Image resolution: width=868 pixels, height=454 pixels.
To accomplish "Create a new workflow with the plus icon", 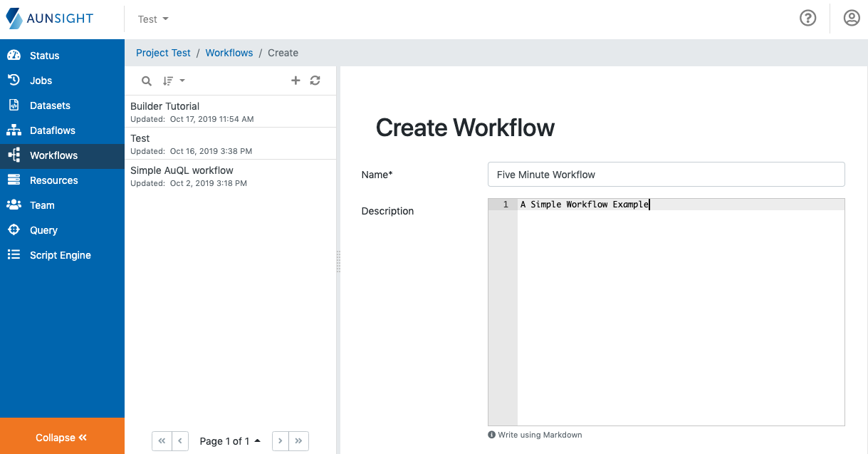I will [296, 81].
